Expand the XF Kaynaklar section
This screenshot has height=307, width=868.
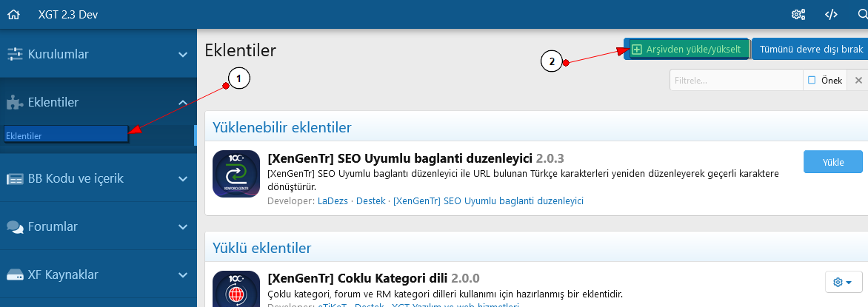[x=183, y=275]
